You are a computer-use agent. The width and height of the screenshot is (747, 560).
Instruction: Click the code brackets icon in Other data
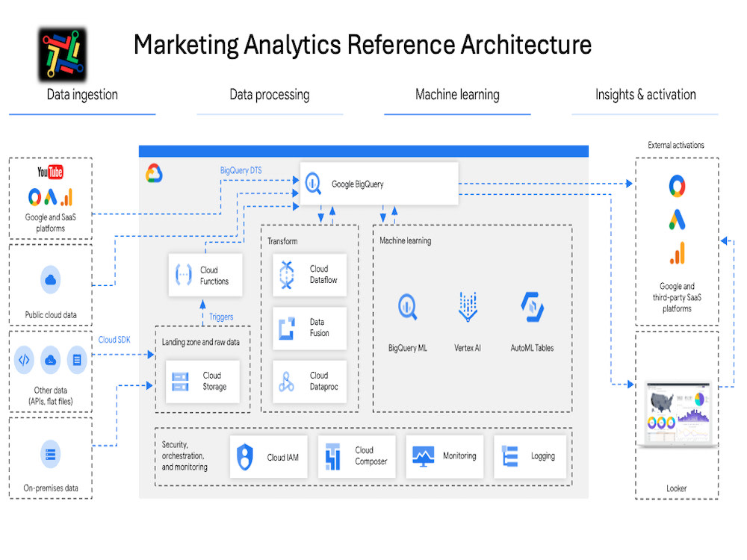pyautogui.click(x=24, y=360)
